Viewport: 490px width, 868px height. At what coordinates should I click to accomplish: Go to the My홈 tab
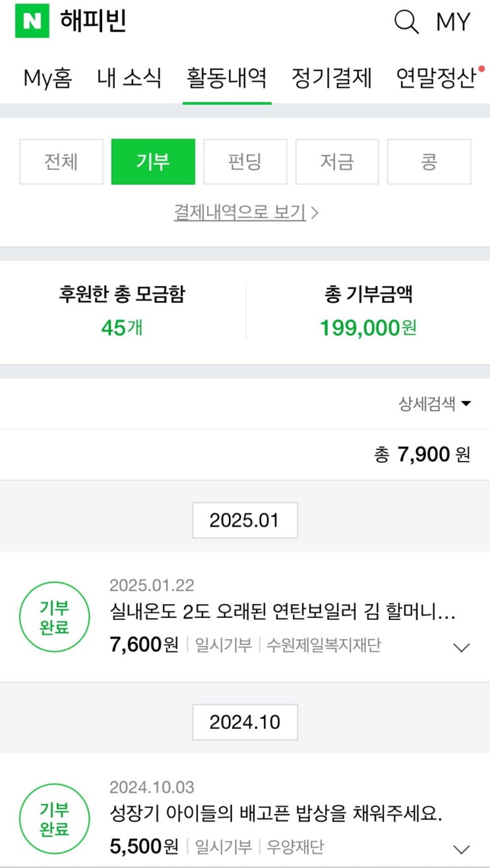tap(47, 78)
